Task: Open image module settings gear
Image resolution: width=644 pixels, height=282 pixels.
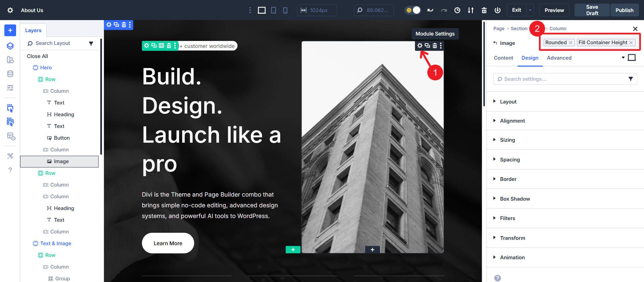Action: click(420, 46)
